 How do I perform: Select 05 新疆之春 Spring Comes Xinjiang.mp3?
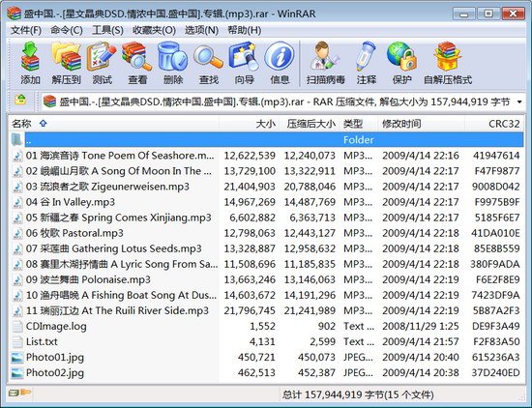click(x=266, y=218)
